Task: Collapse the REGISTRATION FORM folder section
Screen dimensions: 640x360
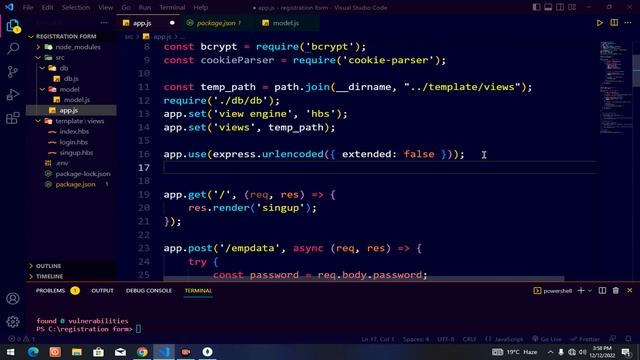Action: 66,36
